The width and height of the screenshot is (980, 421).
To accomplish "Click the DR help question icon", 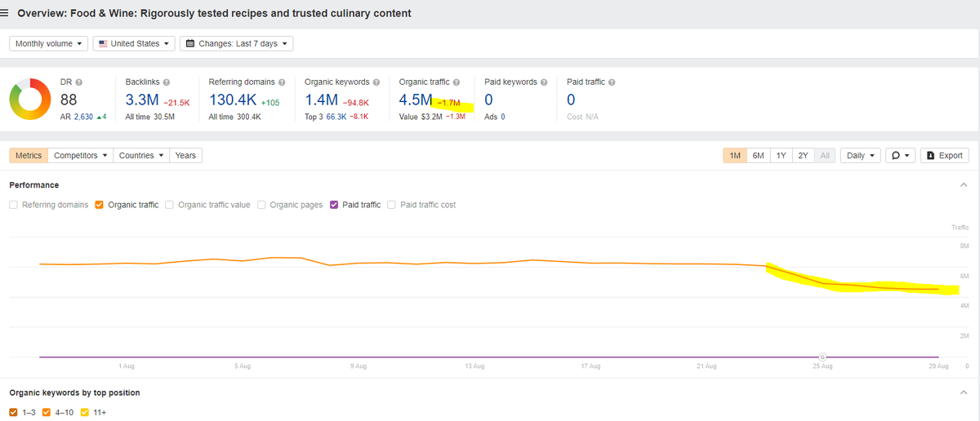I will 78,82.
